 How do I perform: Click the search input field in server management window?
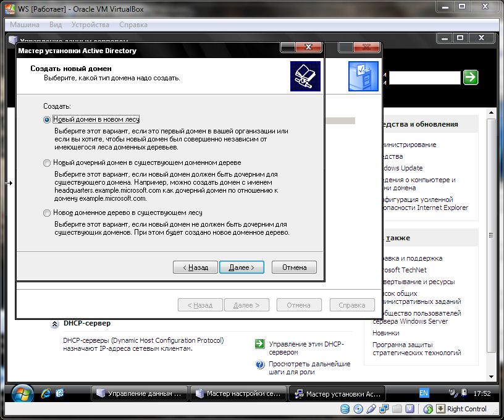[425, 77]
